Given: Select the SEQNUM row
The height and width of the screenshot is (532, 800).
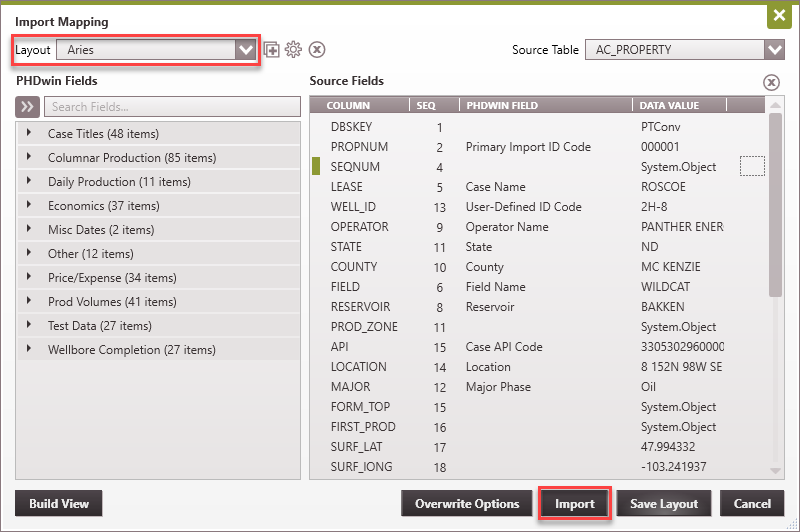Looking at the screenshot, I should coord(537,167).
